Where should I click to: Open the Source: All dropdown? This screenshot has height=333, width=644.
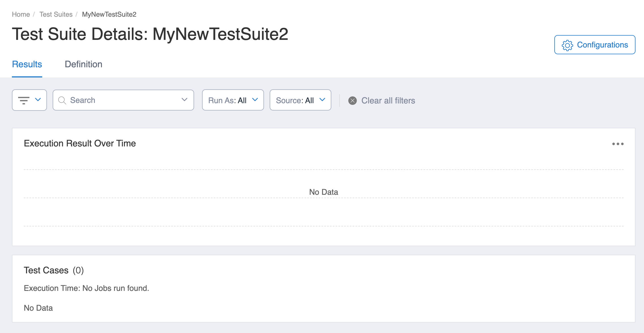point(300,100)
